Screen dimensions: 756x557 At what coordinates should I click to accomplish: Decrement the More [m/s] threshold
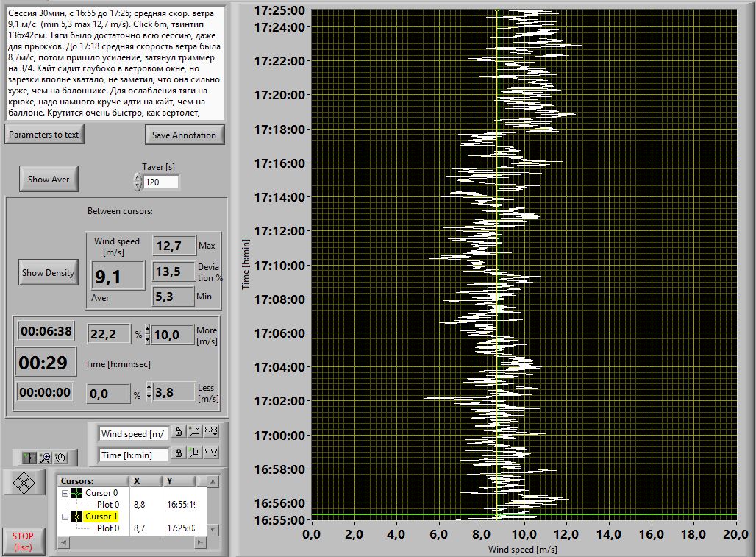[x=148, y=338]
